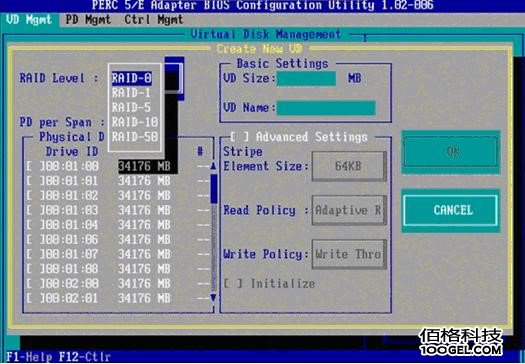Open the Read Policy Adaptive selector
Image resolution: width=525 pixels, height=364 pixels.
(x=349, y=210)
